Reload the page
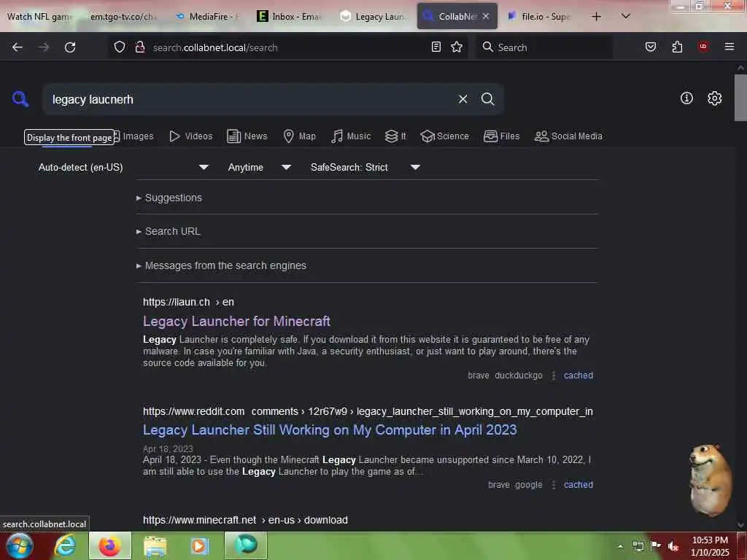The image size is (747, 560). click(70, 47)
